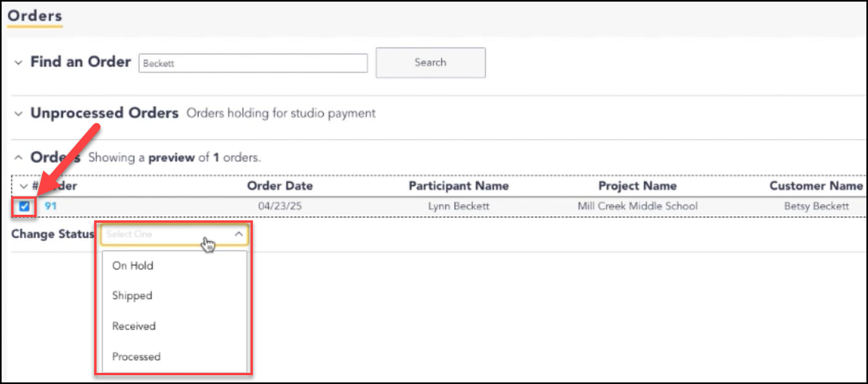Sort by the Participant Name column header
This screenshot has height=384, width=868.
[x=459, y=186]
